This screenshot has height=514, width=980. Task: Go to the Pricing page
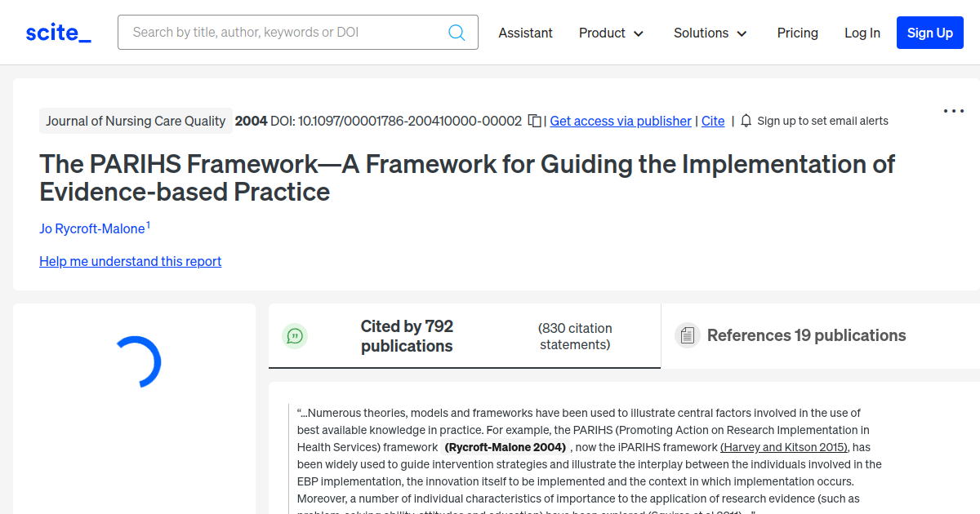[797, 33]
